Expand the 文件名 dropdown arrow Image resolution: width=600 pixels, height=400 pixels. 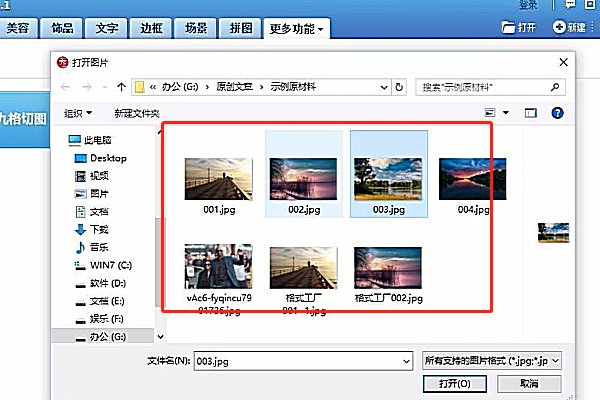(406, 361)
